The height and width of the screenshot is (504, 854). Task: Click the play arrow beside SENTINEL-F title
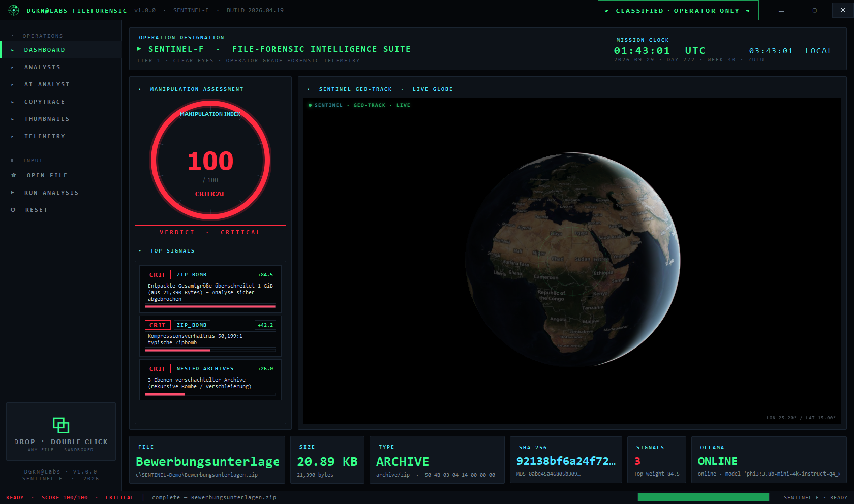[x=139, y=49]
